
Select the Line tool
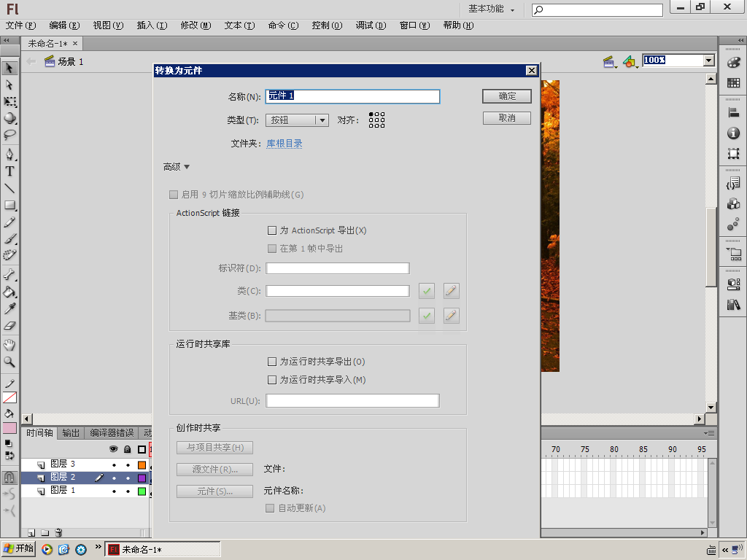pyautogui.click(x=9, y=188)
